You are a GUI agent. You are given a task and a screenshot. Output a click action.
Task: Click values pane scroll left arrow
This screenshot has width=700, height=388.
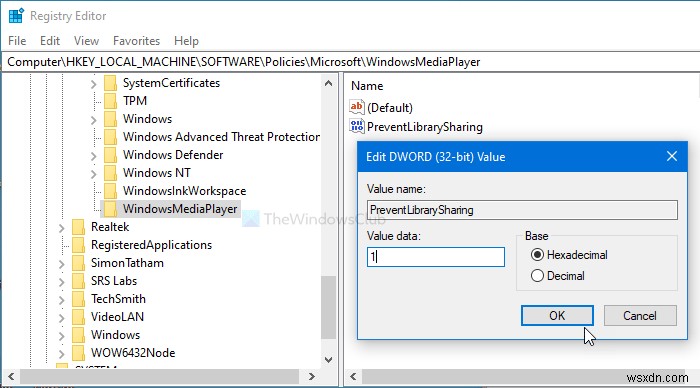pyautogui.click(x=353, y=377)
